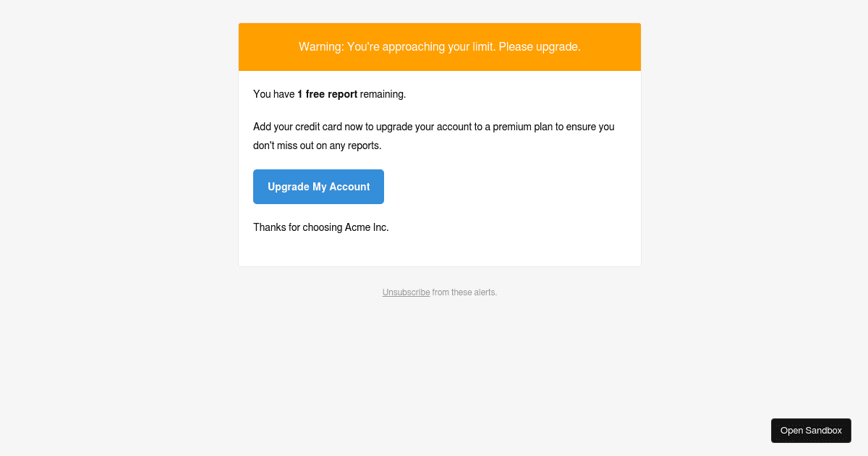868x456 pixels.
Task: Click the bold "1 free report" text
Action: [x=327, y=94]
